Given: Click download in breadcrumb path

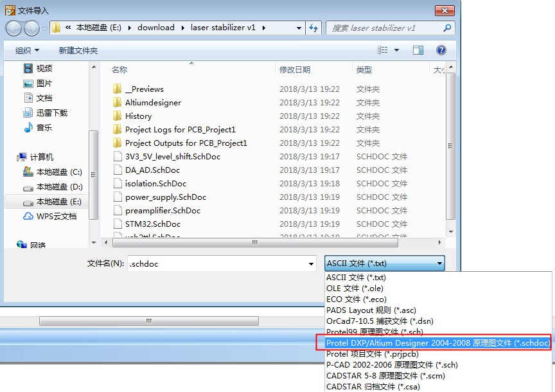Looking at the screenshot, I should pos(155,27).
